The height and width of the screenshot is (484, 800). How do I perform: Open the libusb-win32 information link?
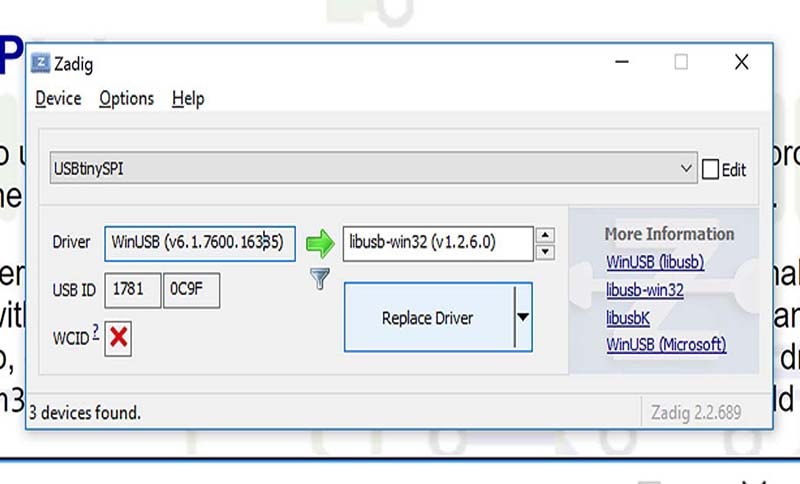645,290
